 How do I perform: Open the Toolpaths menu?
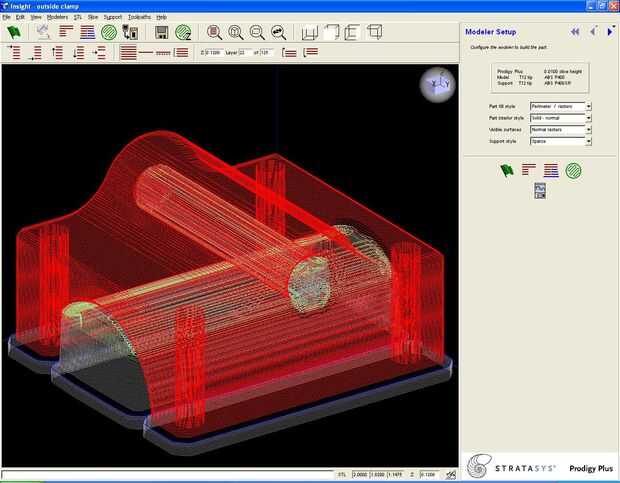(140, 17)
